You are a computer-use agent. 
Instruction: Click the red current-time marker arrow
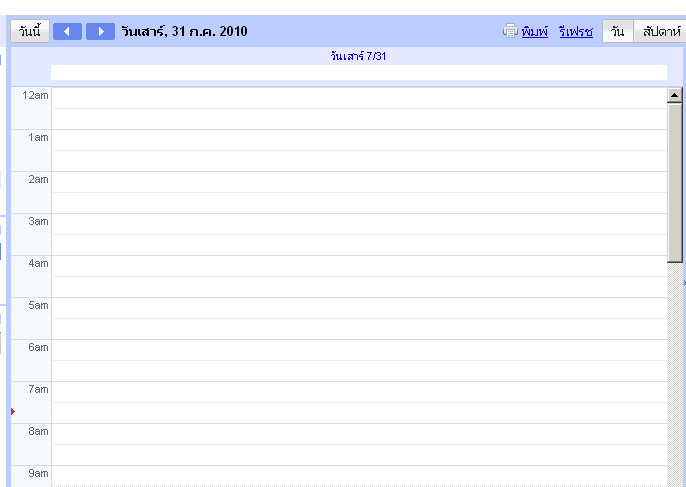tap(13, 411)
